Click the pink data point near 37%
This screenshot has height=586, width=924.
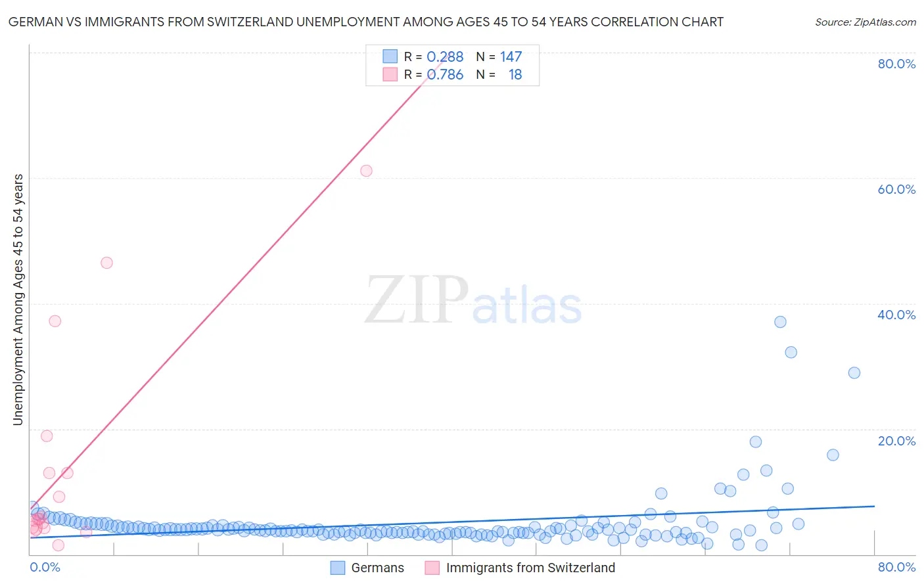(55, 321)
